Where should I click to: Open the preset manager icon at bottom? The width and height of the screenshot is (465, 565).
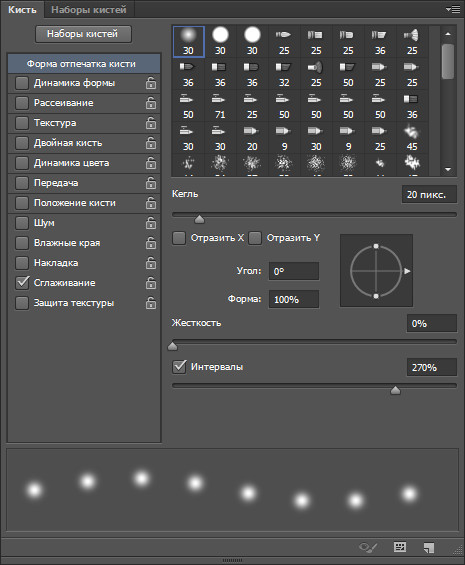click(400, 547)
